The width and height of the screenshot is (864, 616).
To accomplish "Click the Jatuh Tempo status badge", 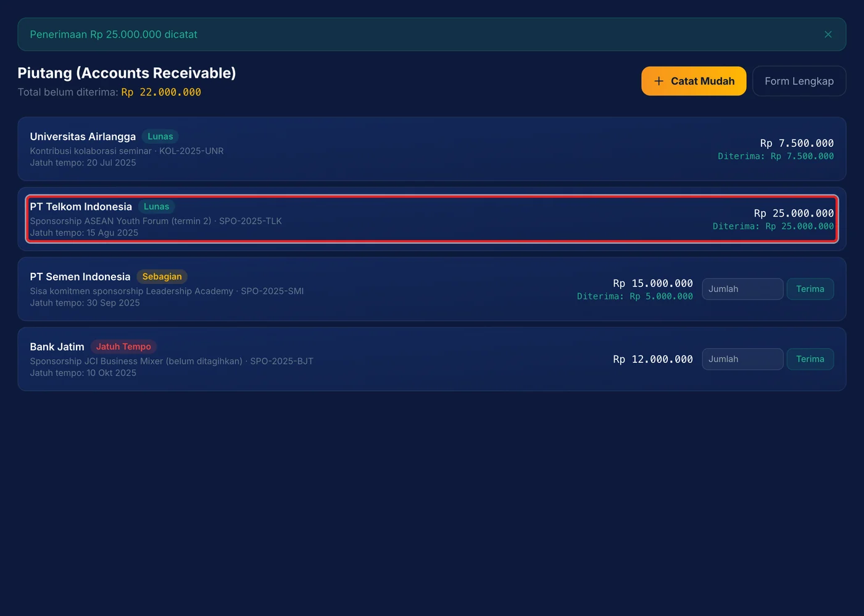I will point(123,347).
